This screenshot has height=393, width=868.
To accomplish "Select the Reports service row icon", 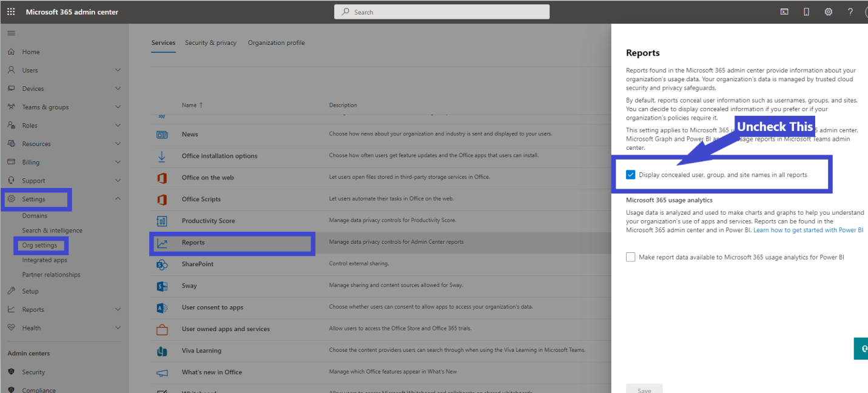I will 163,243.
